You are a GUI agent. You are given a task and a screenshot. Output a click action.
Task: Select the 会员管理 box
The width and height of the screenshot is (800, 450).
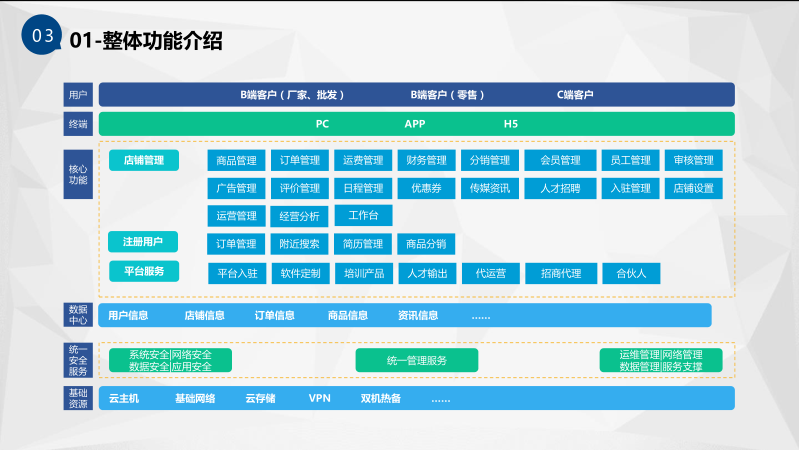(x=560, y=160)
